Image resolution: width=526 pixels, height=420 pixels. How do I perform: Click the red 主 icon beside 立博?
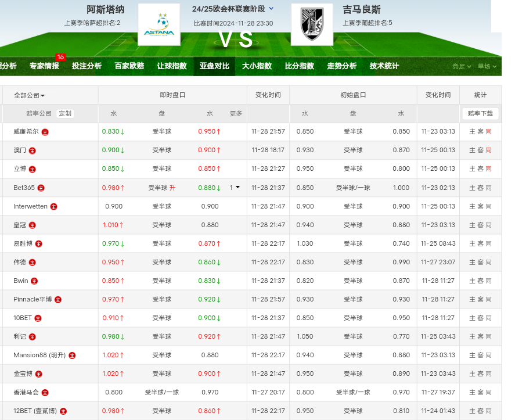[32, 169]
